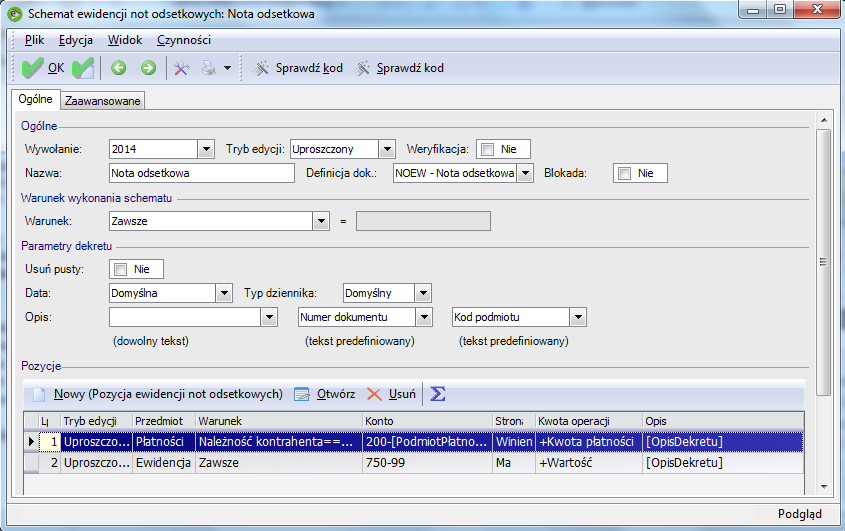Click the blue Sigma sum icon

[438, 394]
